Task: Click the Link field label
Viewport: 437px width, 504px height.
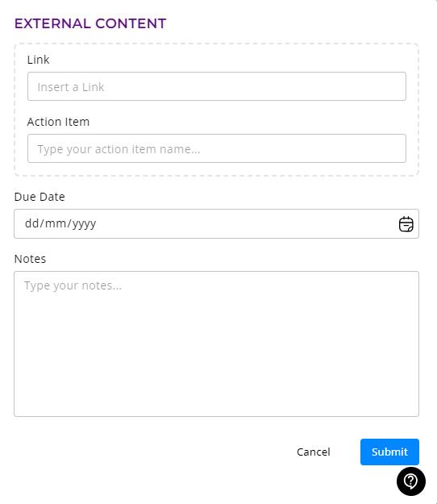Action: 38,60
